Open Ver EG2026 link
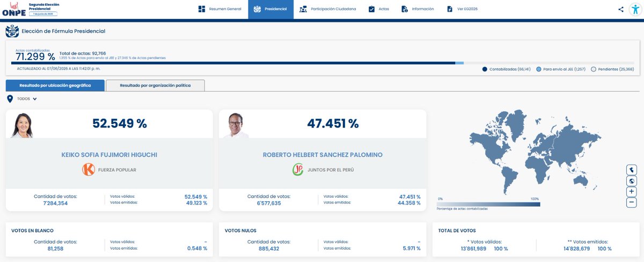The height and width of the screenshot is (262, 644). (462, 9)
